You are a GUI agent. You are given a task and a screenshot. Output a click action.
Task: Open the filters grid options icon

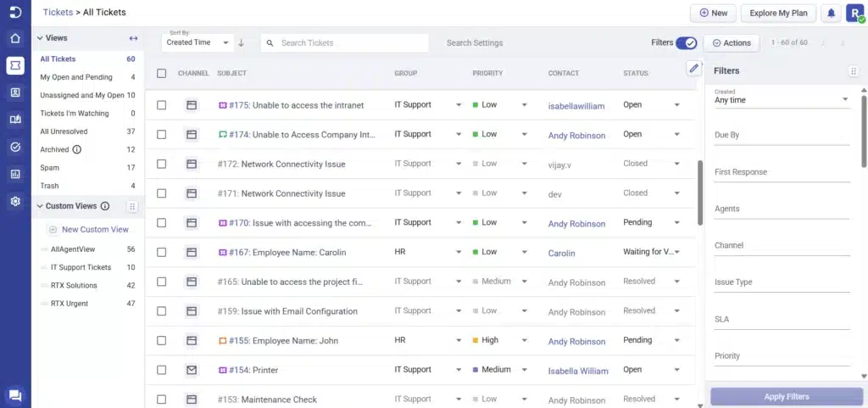[854, 71]
